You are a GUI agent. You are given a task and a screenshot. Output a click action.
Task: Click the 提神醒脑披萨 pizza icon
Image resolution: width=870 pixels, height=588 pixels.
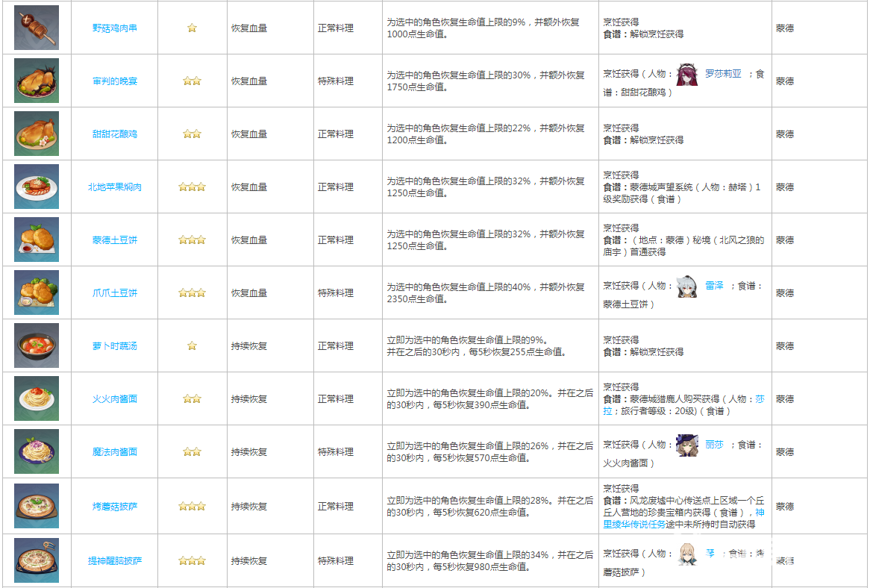tap(37, 560)
